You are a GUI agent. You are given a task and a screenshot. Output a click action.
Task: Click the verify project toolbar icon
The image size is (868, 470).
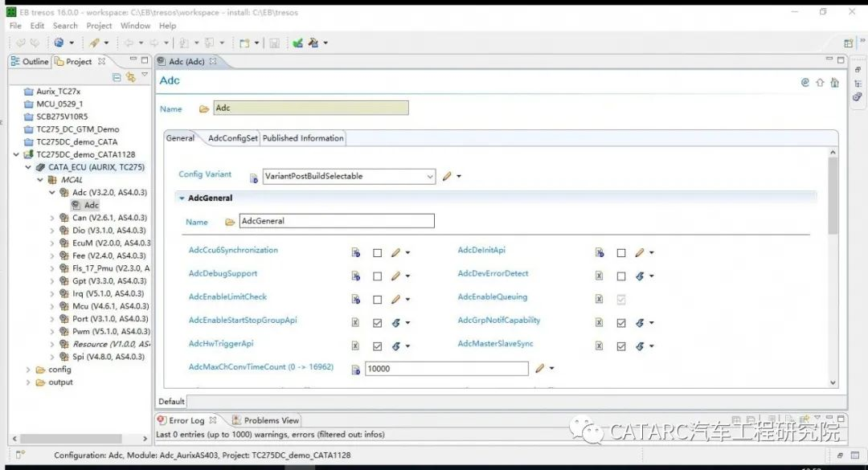click(x=313, y=43)
